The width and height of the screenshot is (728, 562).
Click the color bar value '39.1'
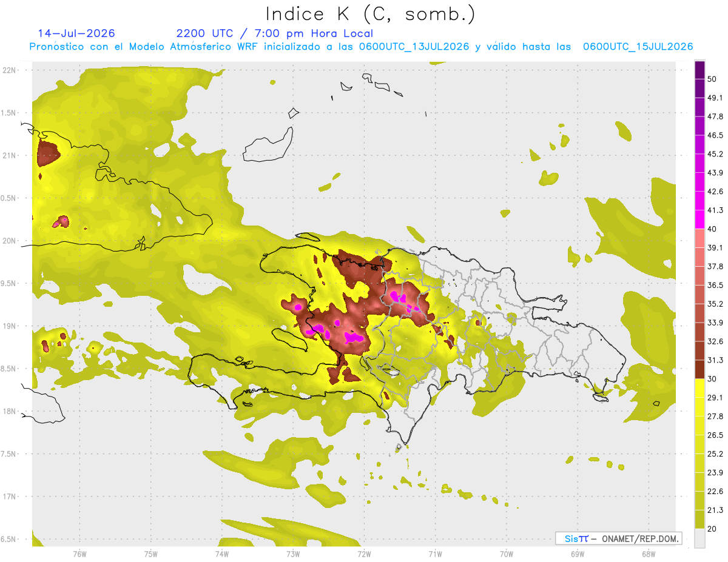pyautogui.click(x=716, y=248)
